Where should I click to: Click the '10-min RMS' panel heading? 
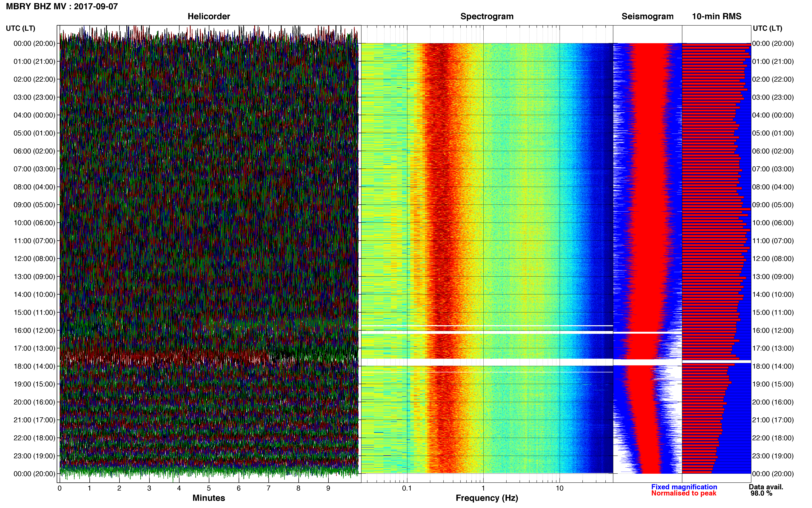pyautogui.click(x=717, y=16)
